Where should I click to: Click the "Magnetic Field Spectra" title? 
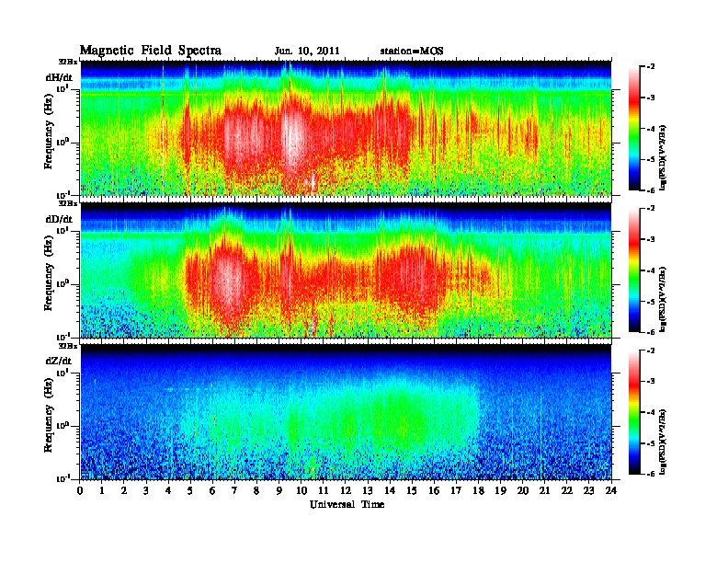[x=151, y=51]
